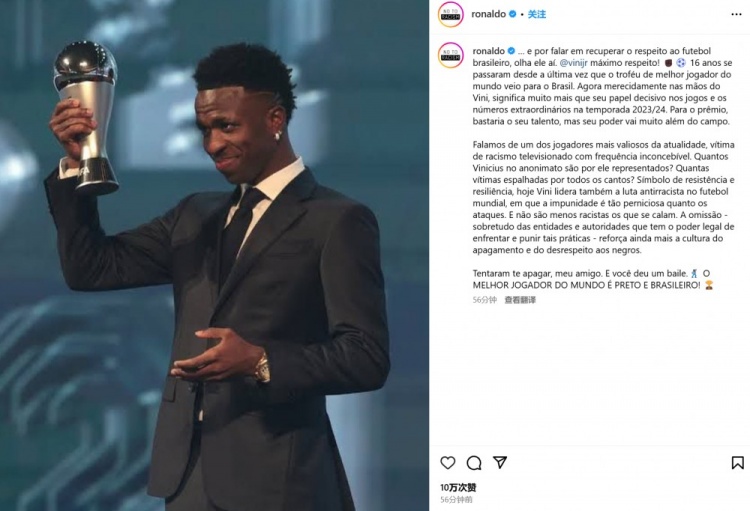Click ronaldo's avatar beside the caption
750x511 pixels.
click(x=451, y=55)
